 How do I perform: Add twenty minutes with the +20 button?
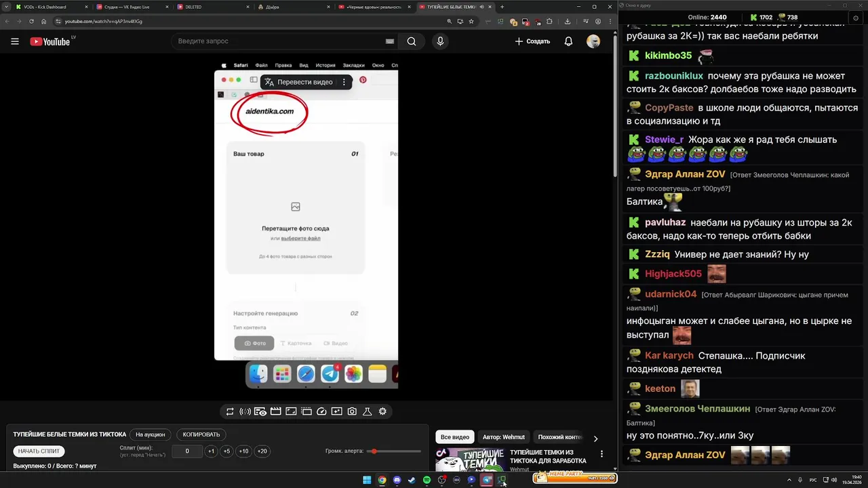point(262,451)
